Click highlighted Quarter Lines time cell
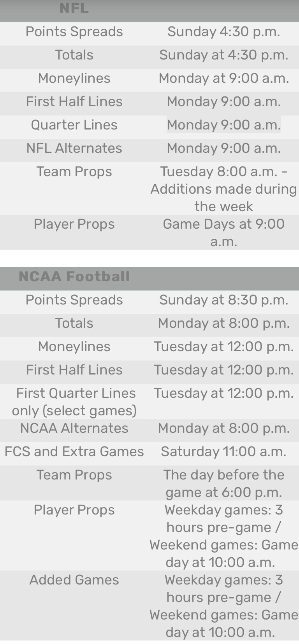Viewport: 299px width, 644px height. tap(223, 125)
